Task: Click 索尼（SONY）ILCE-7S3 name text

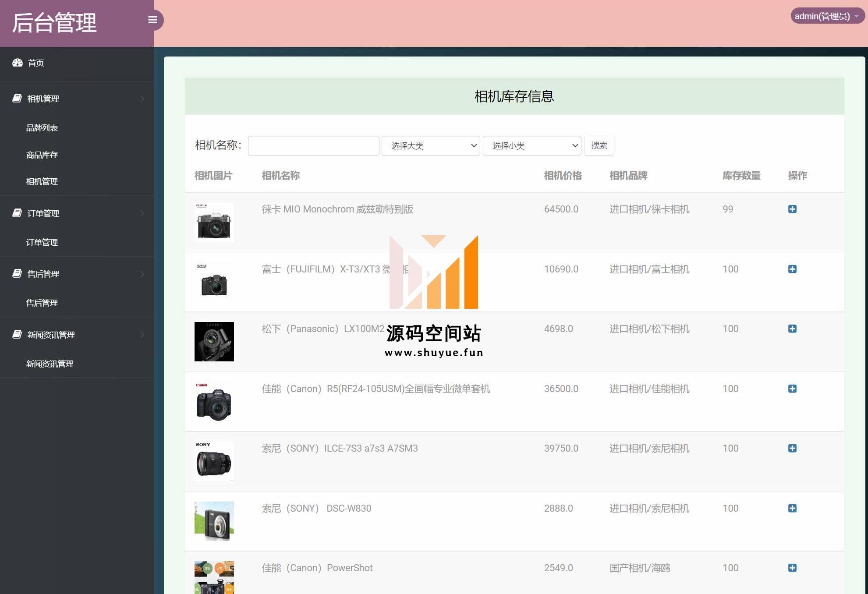Action: click(x=340, y=449)
